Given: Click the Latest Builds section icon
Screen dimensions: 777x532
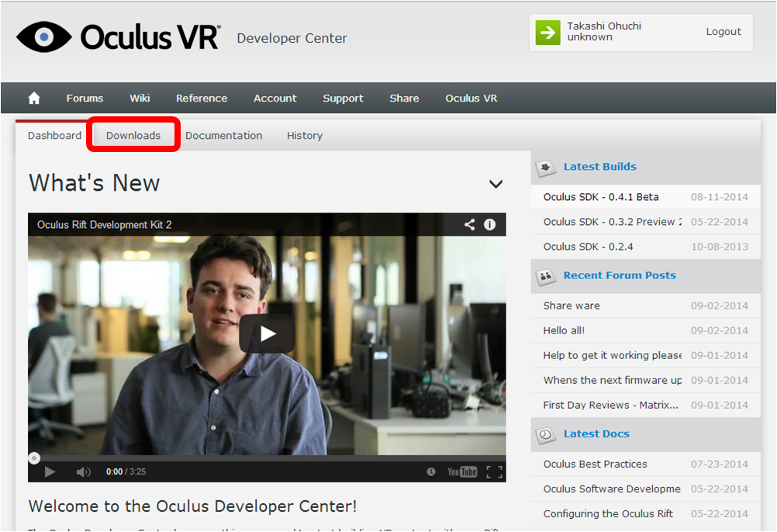Looking at the screenshot, I should pos(546,168).
